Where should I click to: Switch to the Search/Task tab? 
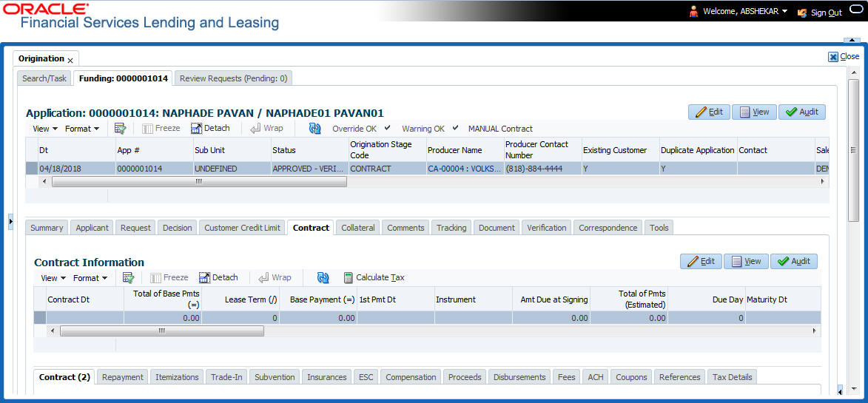pyautogui.click(x=44, y=78)
